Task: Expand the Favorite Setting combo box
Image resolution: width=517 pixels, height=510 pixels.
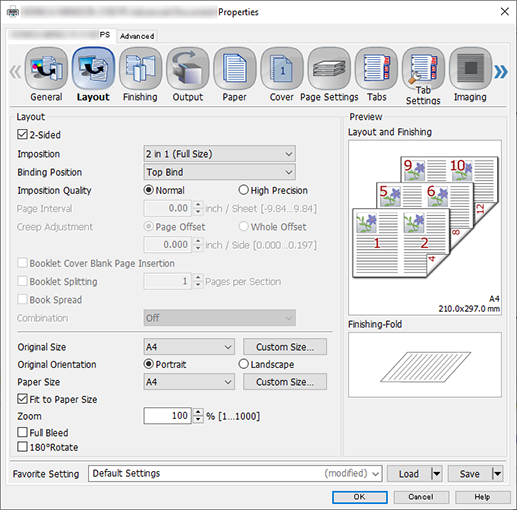Action: point(235,473)
